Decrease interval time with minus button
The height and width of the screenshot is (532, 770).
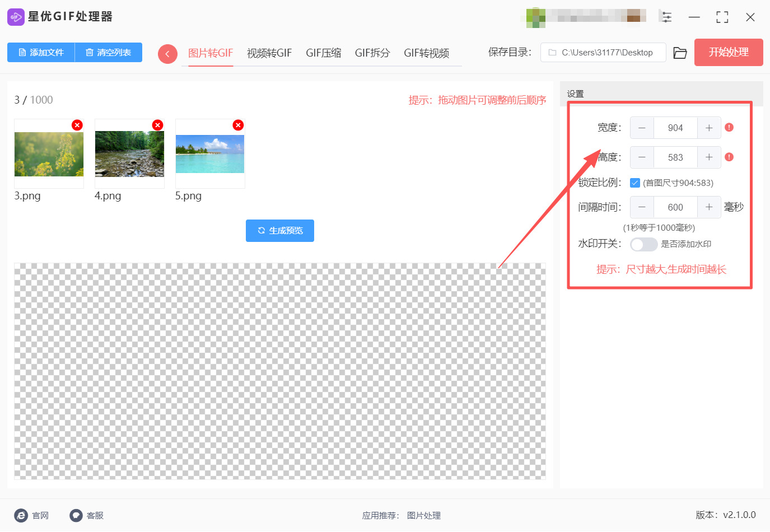tap(642, 207)
